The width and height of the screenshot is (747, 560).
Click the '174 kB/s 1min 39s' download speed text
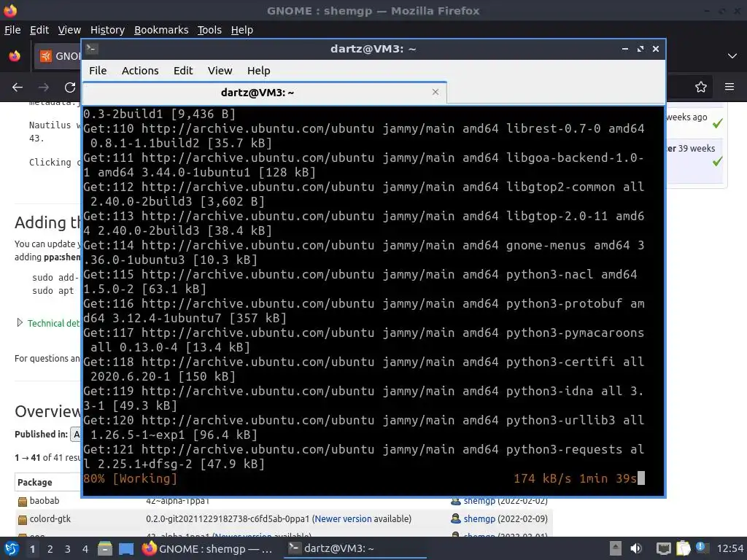(575, 478)
